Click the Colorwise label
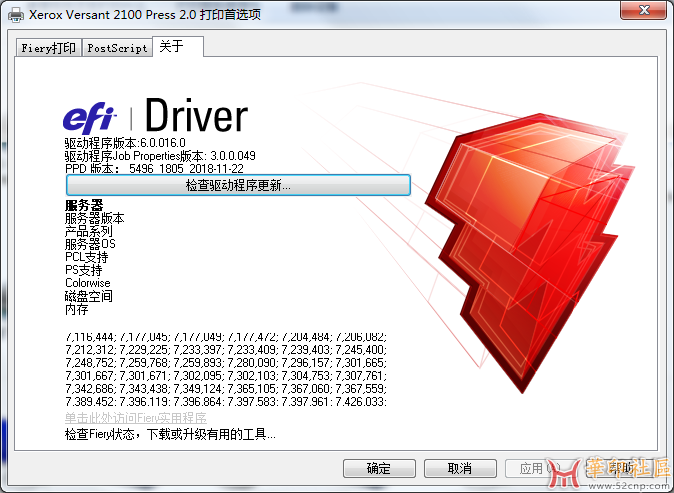 (x=88, y=283)
